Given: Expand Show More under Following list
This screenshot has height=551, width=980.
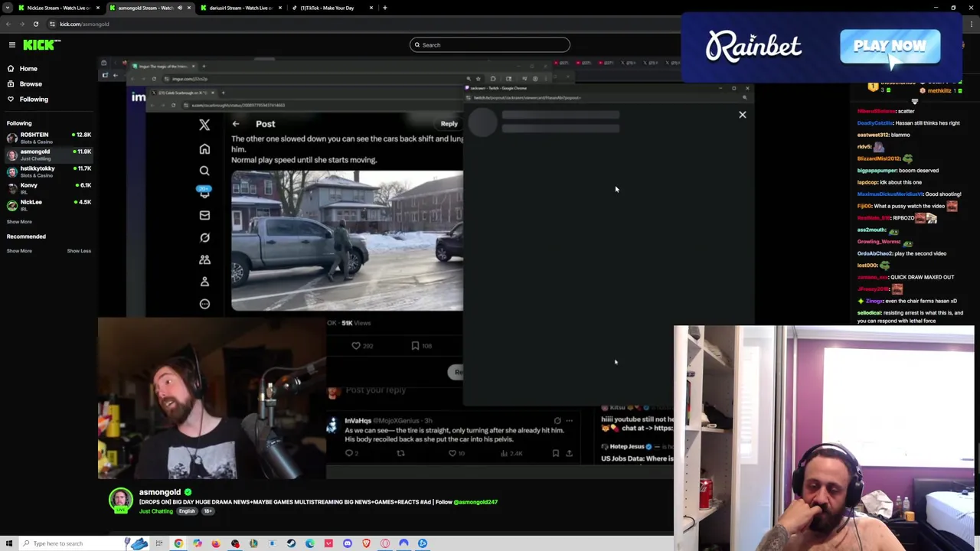Looking at the screenshot, I should [x=19, y=222].
